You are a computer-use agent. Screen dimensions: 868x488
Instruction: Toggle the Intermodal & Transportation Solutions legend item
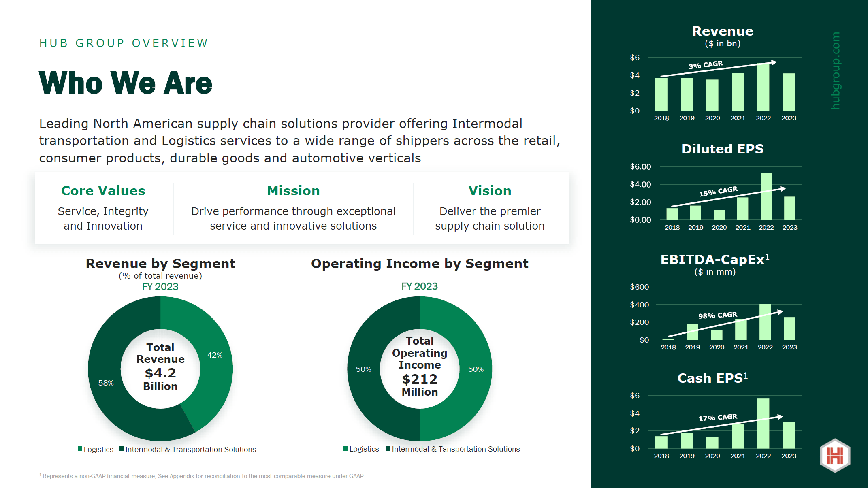point(121,449)
